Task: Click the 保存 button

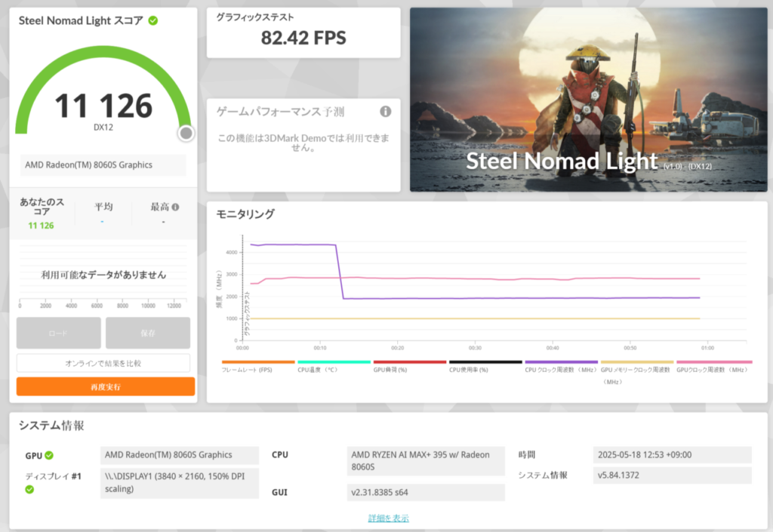Action: point(148,333)
